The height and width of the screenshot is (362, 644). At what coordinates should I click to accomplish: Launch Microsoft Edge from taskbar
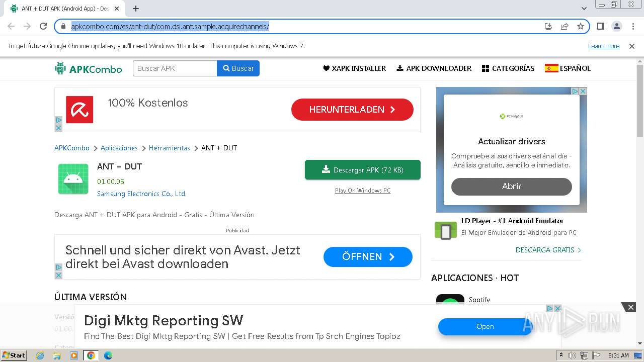pyautogui.click(x=108, y=355)
